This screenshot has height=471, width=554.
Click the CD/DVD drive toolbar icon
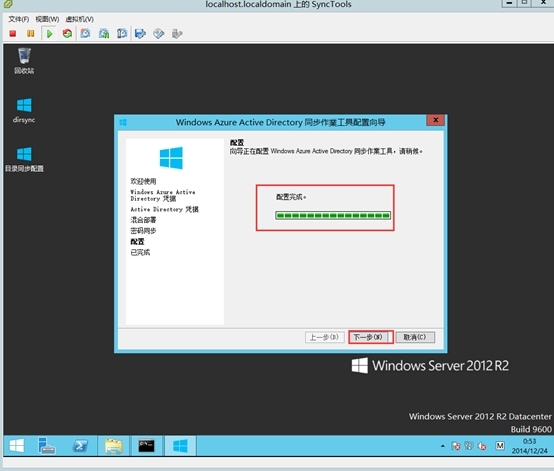point(159,34)
